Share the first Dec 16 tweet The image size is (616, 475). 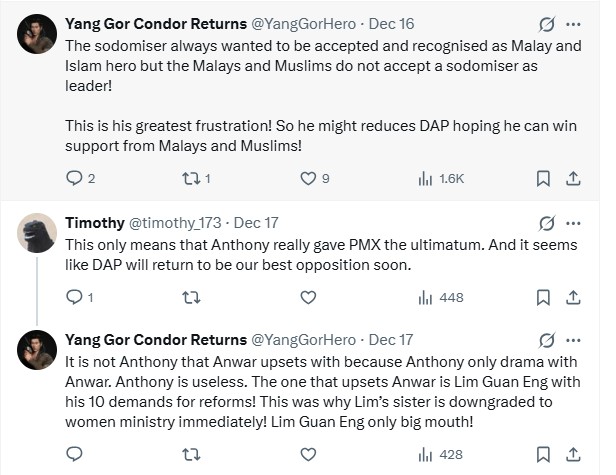[x=573, y=178]
